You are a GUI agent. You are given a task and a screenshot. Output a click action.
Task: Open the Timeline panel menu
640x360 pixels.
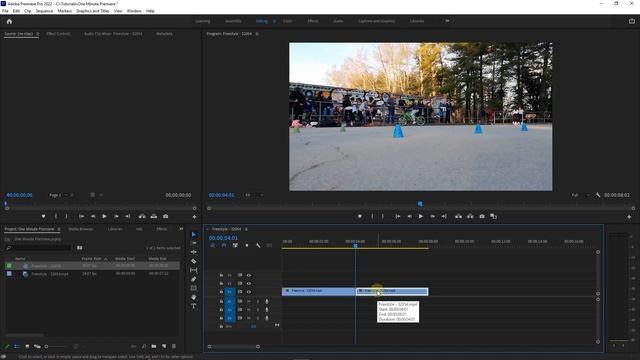tap(246, 229)
